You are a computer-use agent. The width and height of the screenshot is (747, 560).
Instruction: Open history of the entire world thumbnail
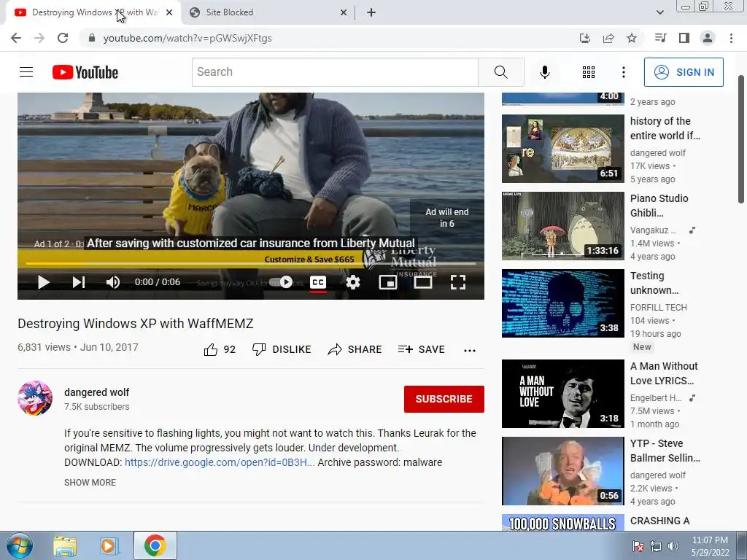coord(562,149)
